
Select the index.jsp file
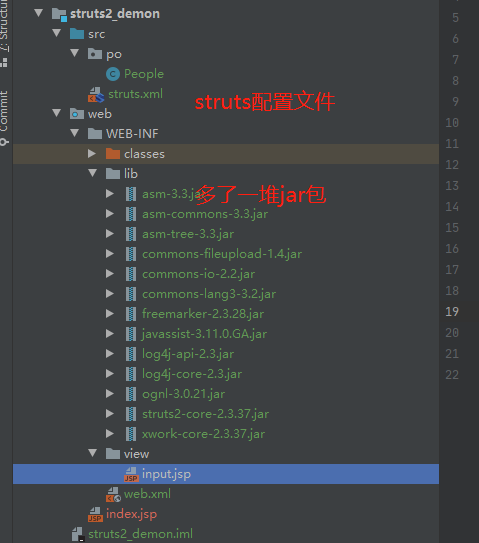click(x=131, y=514)
